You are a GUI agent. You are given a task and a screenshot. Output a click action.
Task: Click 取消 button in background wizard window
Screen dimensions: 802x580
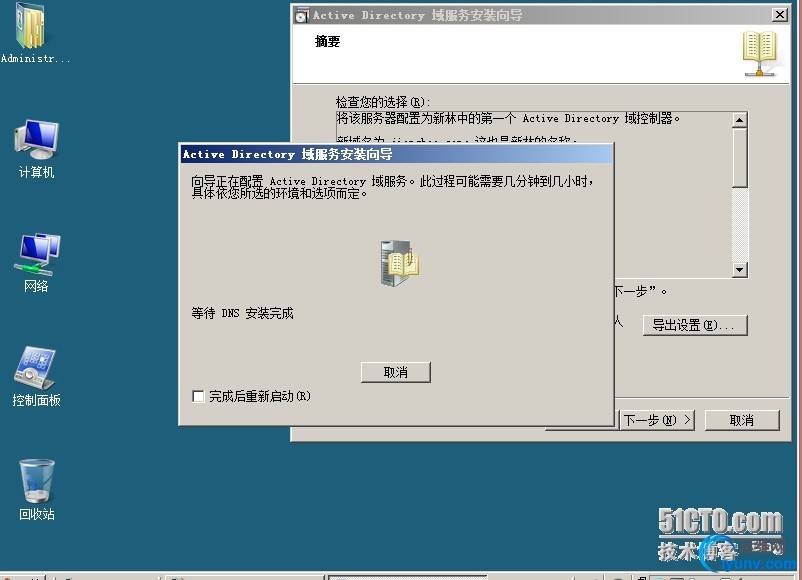(742, 420)
